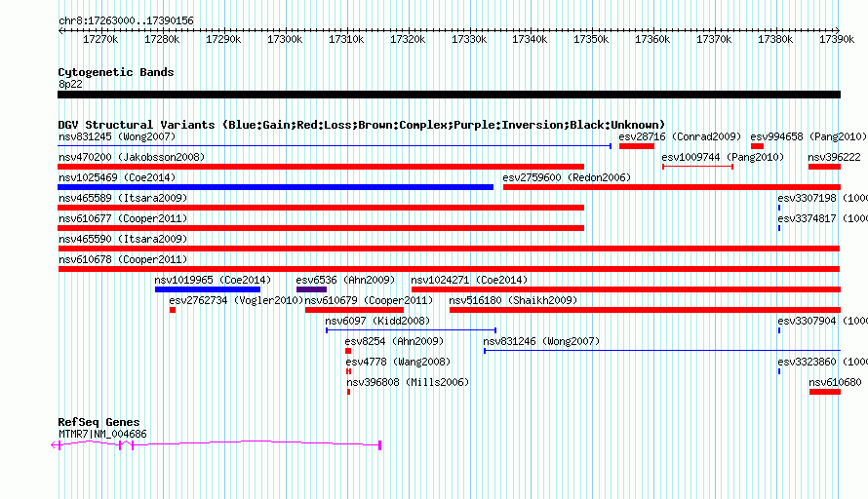Click the red bar under nsv610680
868x499 pixels.
825,392
